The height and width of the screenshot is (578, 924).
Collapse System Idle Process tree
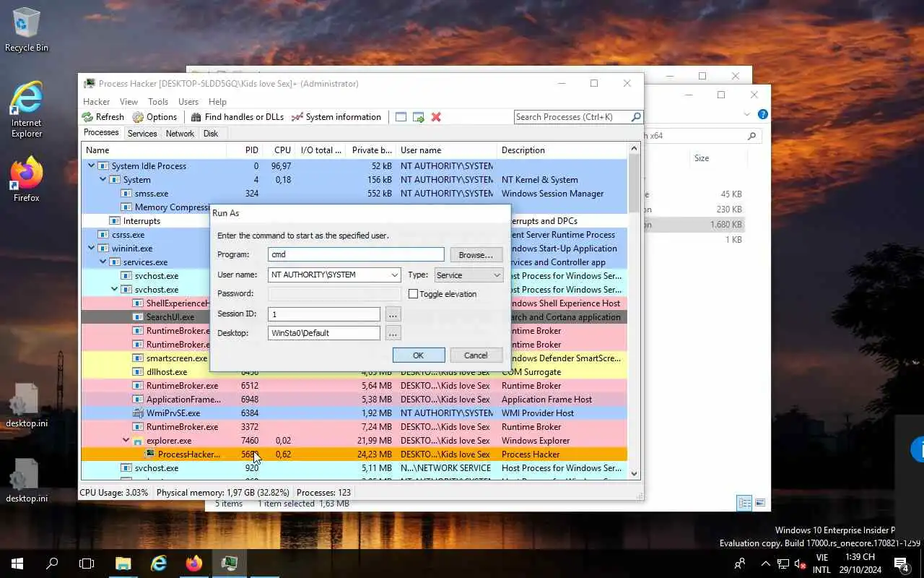tap(91, 165)
